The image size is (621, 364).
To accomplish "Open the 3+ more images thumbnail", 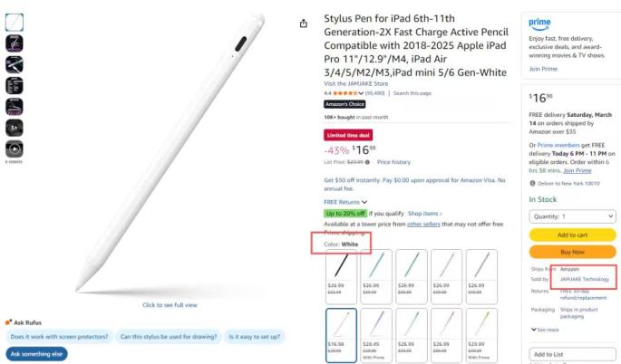I will (15, 128).
